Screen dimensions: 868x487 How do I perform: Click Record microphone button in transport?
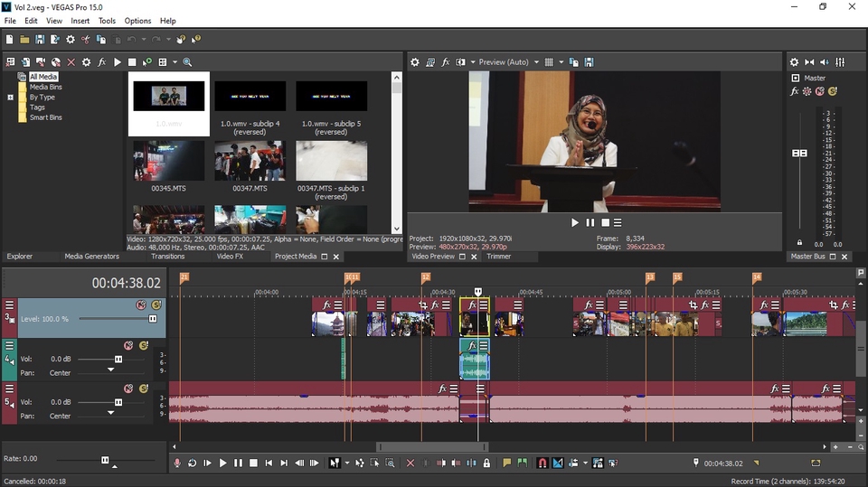[177, 463]
